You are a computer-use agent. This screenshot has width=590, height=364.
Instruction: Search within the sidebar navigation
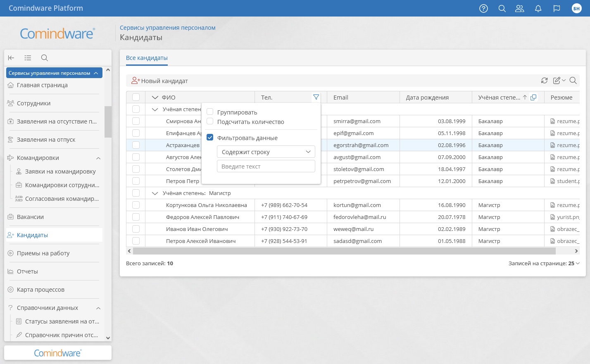click(x=45, y=58)
